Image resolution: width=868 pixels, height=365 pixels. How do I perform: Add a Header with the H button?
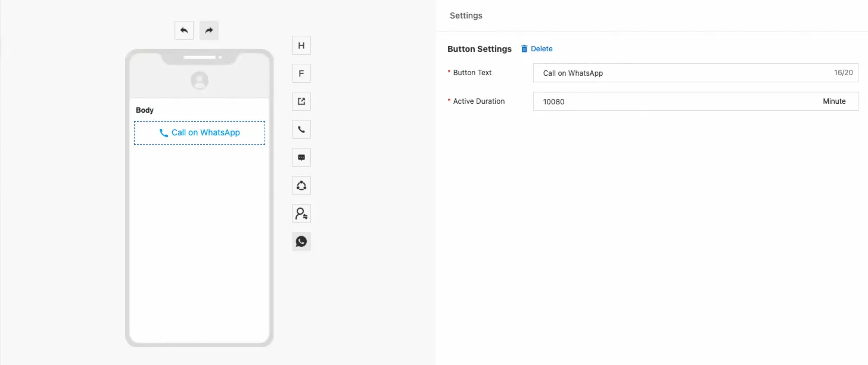pos(301,45)
